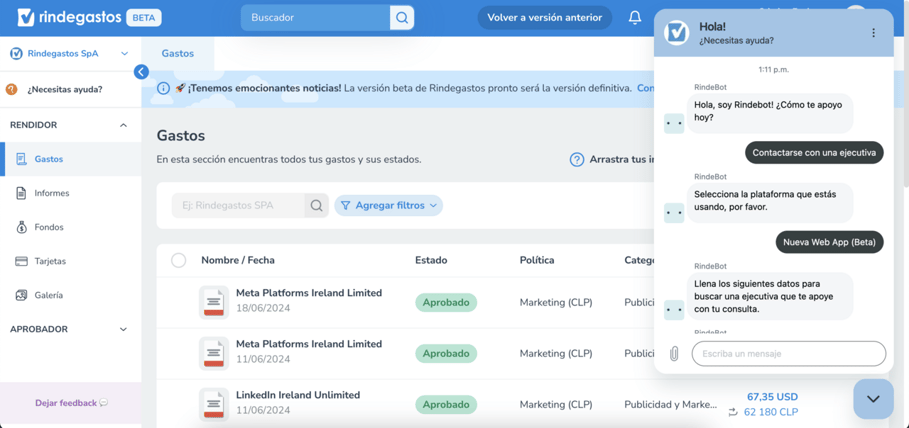Click the Ej: Rindegastos SPA filter input
This screenshot has height=428, width=909.
(238, 205)
